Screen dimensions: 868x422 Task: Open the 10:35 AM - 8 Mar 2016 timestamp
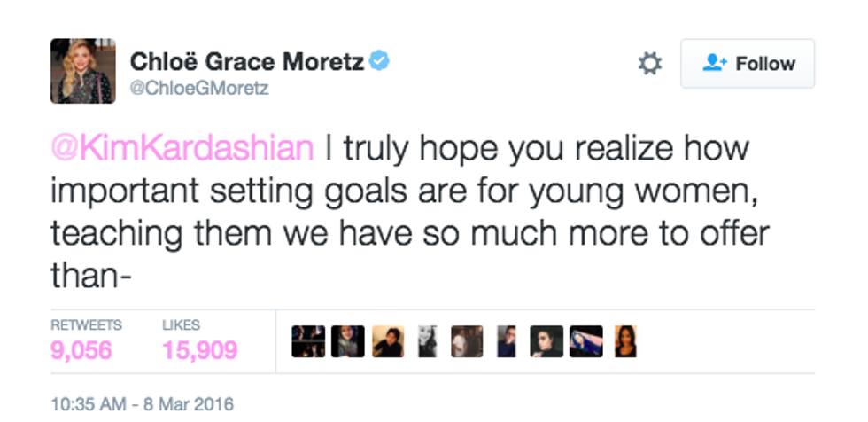(x=142, y=404)
